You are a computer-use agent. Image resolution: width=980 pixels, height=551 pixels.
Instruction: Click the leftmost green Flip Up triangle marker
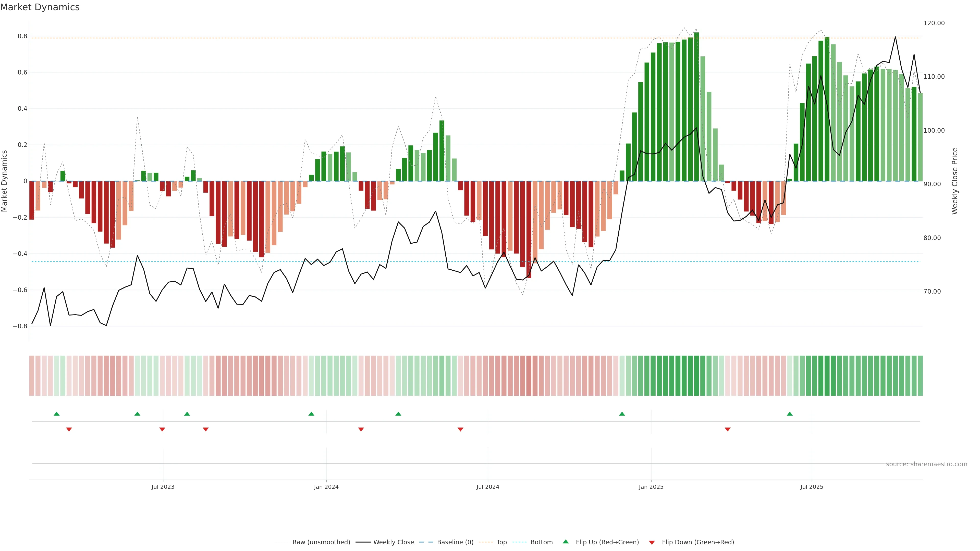(57, 414)
